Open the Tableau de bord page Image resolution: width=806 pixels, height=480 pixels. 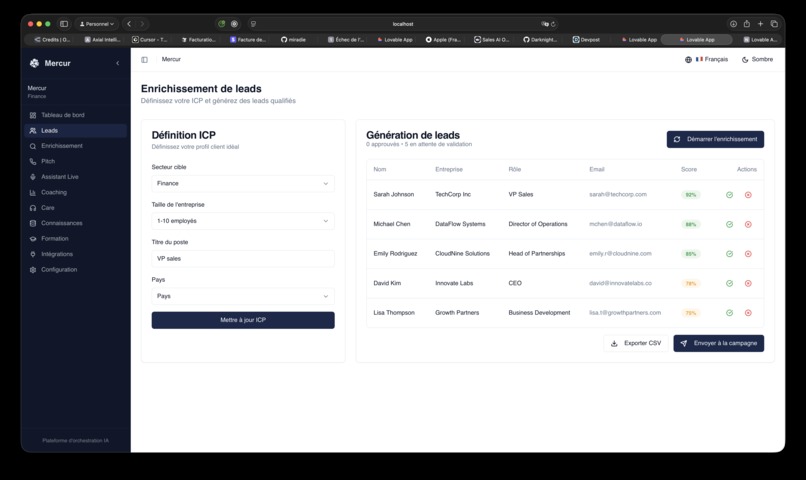tap(76, 115)
